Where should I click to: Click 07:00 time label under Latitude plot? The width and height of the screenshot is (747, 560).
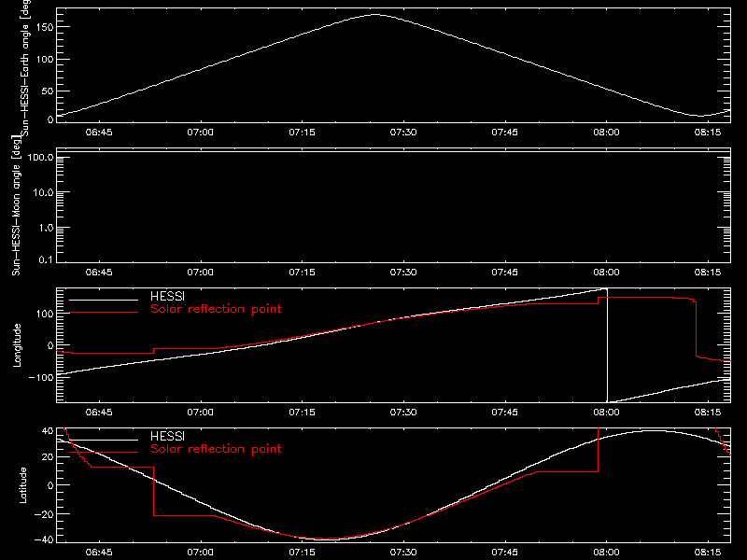pyautogui.click(x=201, y=553)
